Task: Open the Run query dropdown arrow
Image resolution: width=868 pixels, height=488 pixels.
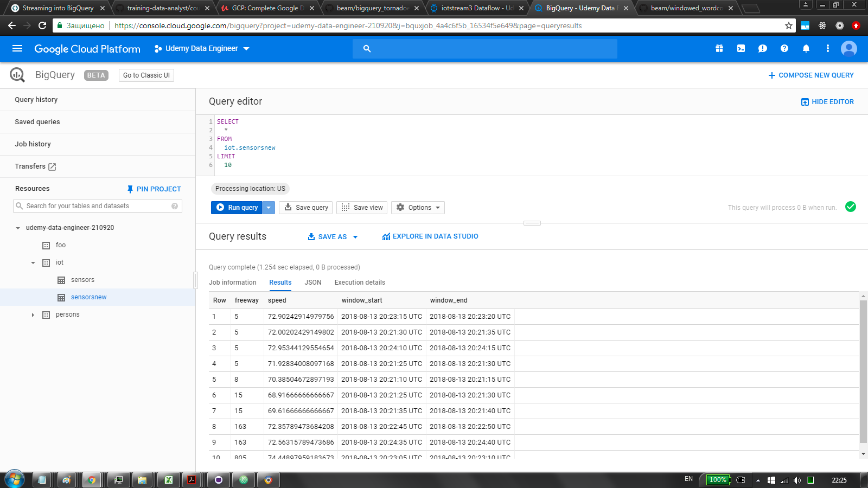Action: point(269,208)
